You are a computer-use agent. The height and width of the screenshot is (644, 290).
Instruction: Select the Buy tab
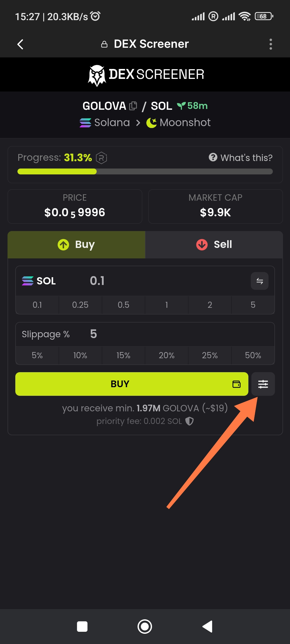tap(77, 244)
